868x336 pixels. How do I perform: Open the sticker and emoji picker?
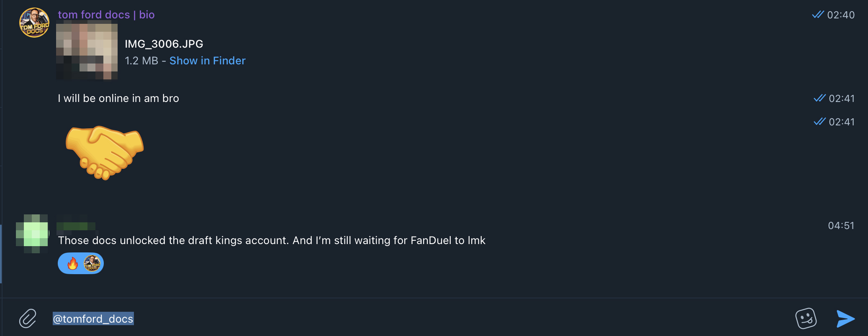tap(806, 318)
